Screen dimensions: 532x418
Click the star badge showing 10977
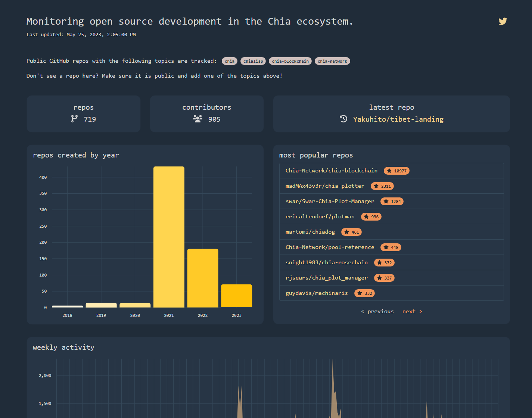coord(396,171)
